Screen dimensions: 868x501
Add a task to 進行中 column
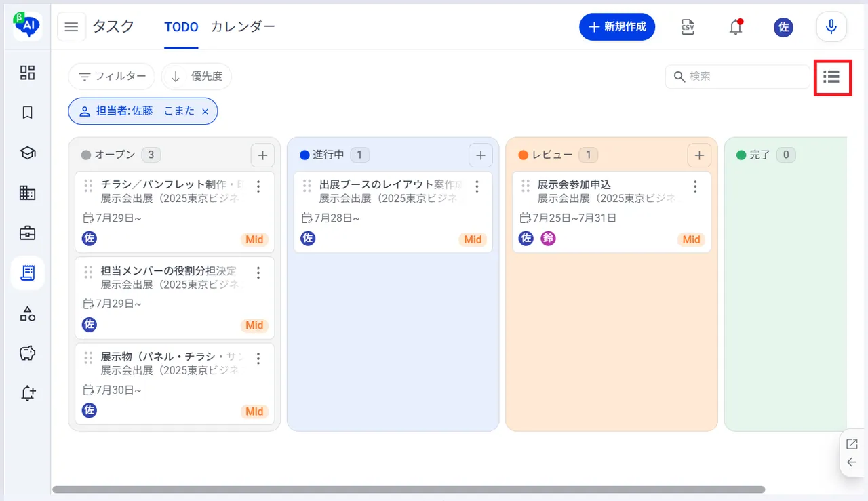[x=481, y=155]
